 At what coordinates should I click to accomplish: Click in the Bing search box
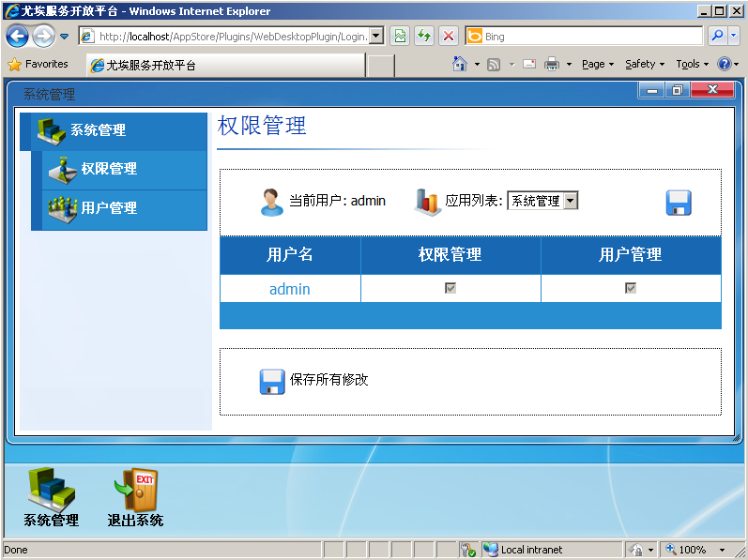click(591, 37)
